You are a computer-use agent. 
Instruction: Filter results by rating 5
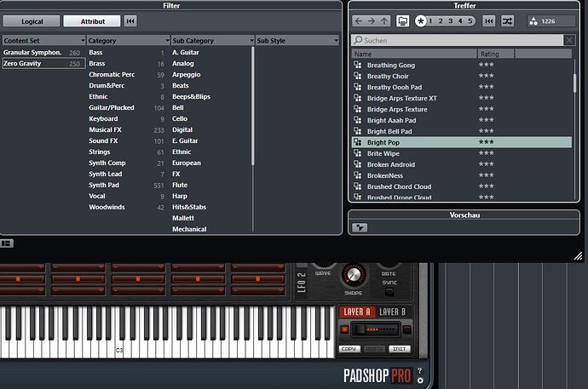pos(470,21)
